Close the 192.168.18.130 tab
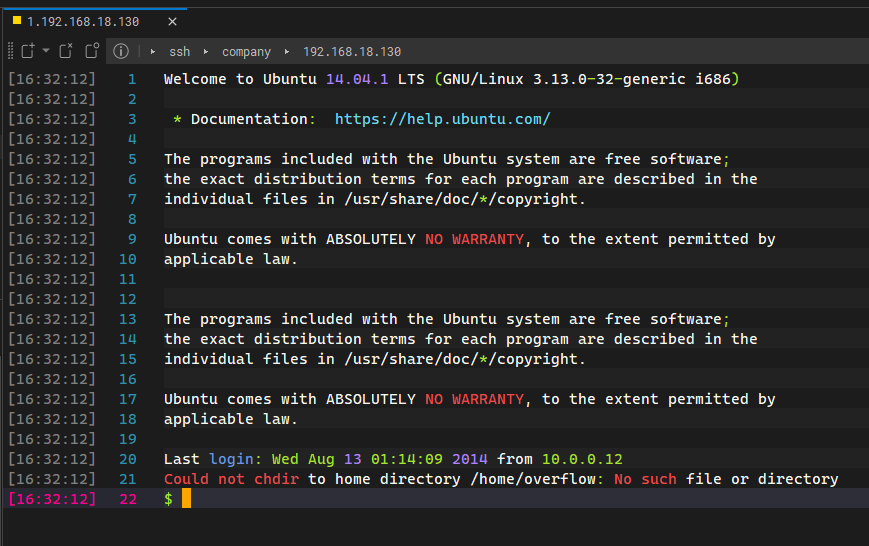 (172, 21)
